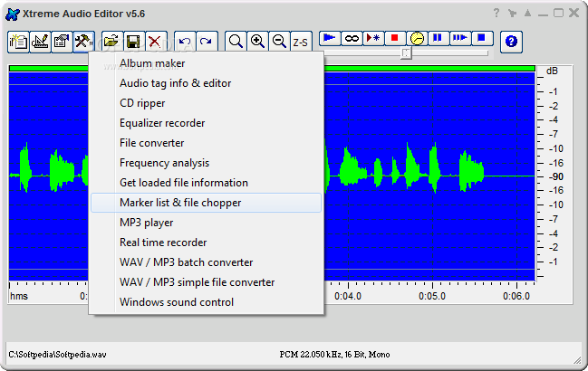Click the yellow clock timer button
The width and height of the screenshot is (588, 371).
click(417, 38)
